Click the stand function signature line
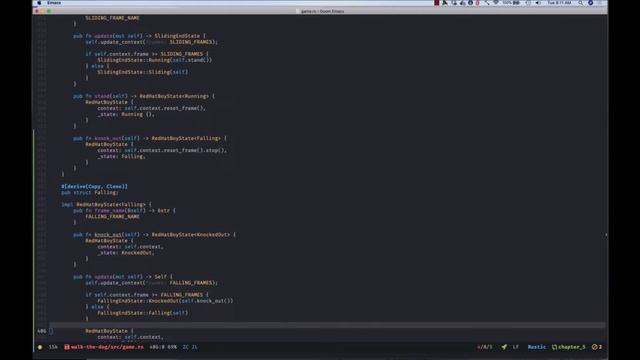Image resolution: width=640 pixels, height=360 pixels. click(x=144, y=96)
